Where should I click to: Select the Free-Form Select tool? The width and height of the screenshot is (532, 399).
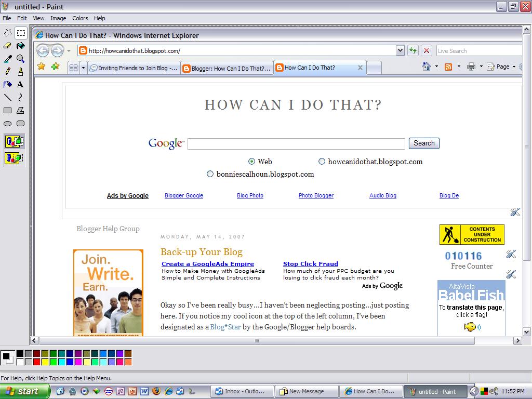(7, 33)
